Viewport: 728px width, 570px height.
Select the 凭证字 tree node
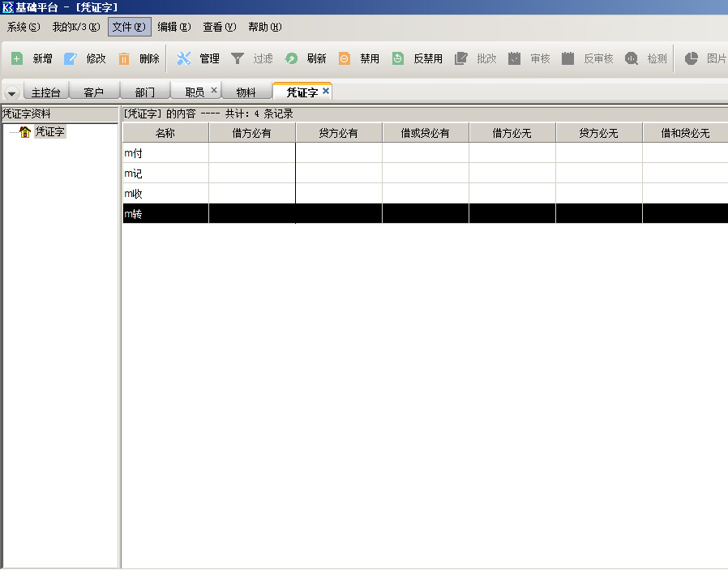click(x=49, y=132)
